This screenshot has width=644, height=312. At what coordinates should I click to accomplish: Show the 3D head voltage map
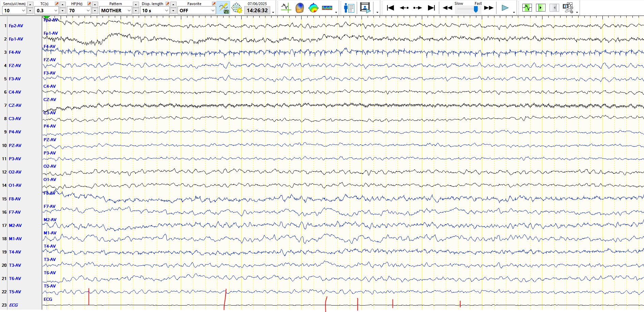(300, 7)
